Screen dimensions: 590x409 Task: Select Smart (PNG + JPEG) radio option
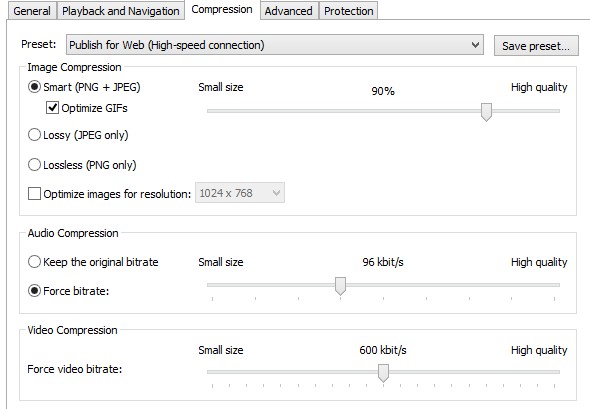34,87
